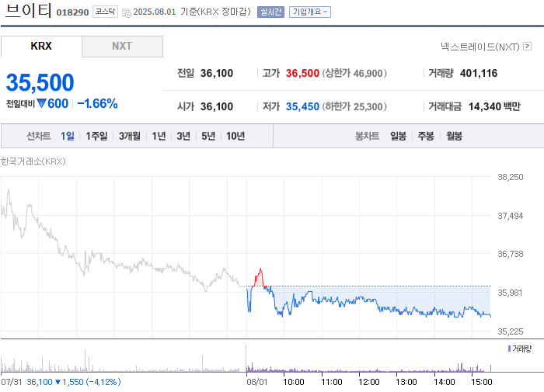Image resolution: width=544 pixels, height=392 pixels.
Task: Click the 하한가 25,300 text
Action: [x=354, y=106]
